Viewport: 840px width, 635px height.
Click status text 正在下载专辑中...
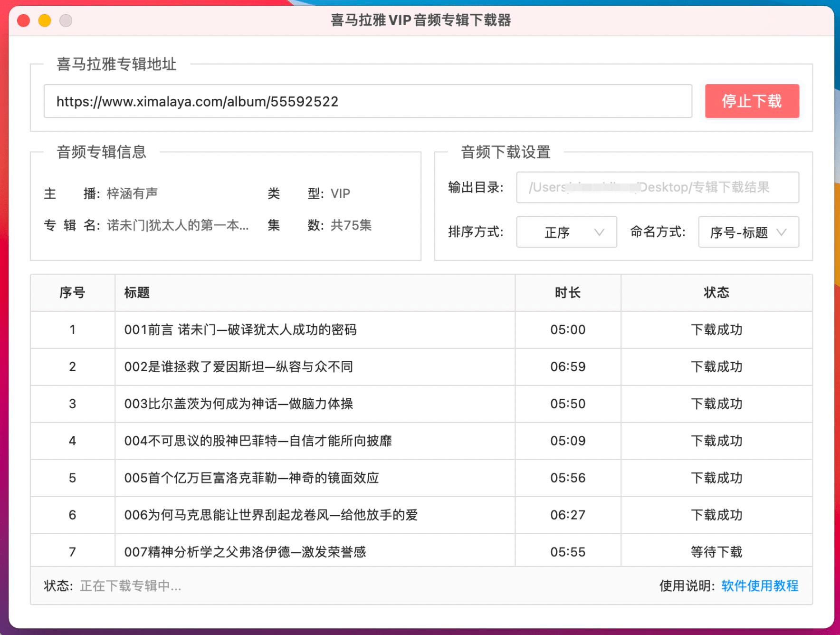tap(130, 586)
